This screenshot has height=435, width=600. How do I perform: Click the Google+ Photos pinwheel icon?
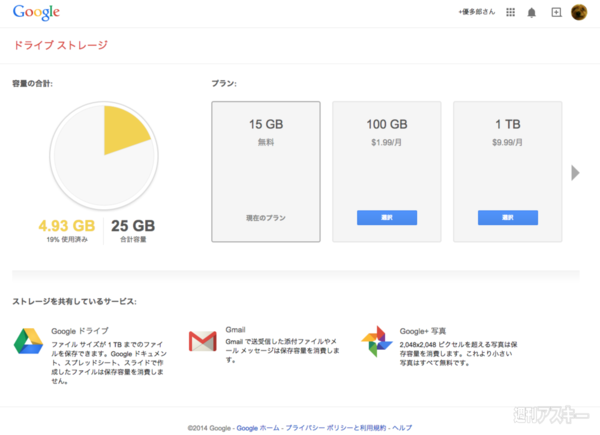click(377, 341)
